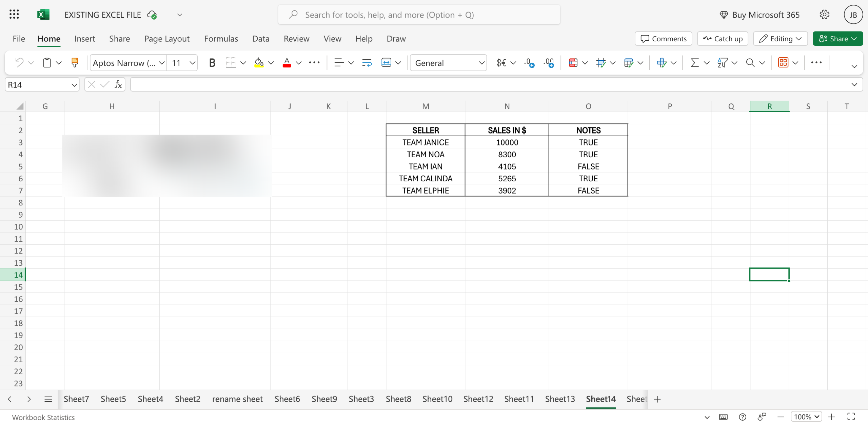This screenshot has width=868, height=423.
Task: Toggle full screen view icon
Action: click(x=851, y=417)
